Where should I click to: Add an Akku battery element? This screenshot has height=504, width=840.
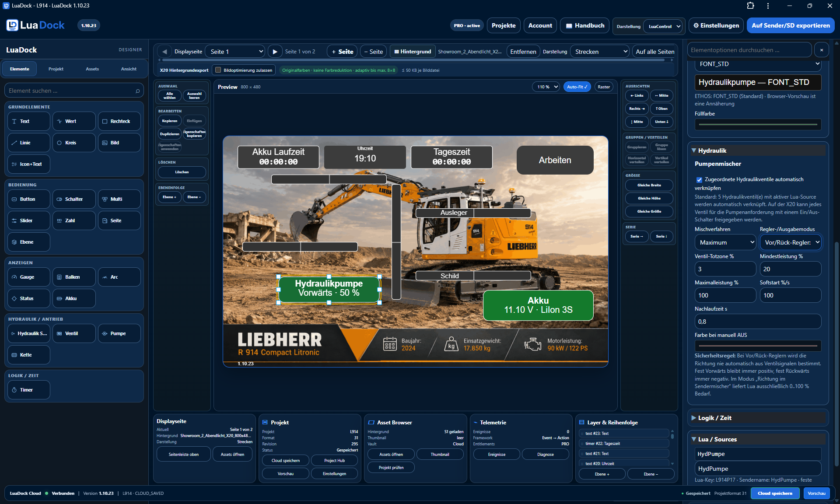tap(74, 298)
